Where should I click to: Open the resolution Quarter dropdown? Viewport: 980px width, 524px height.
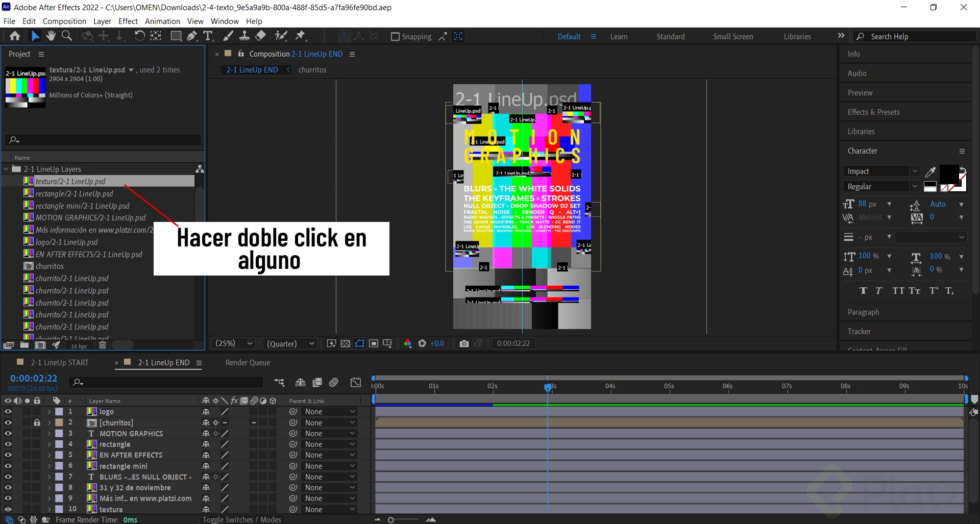coord(289,343)
